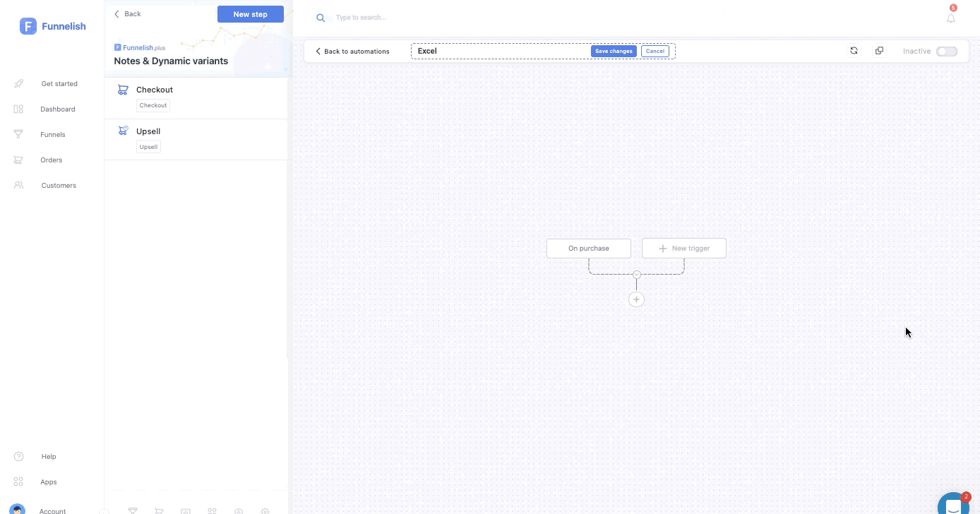The width and height of the screenshot is (980, 514).
Task: Toggle the automation from Inactive to active
Action: [x=946, y=52]
